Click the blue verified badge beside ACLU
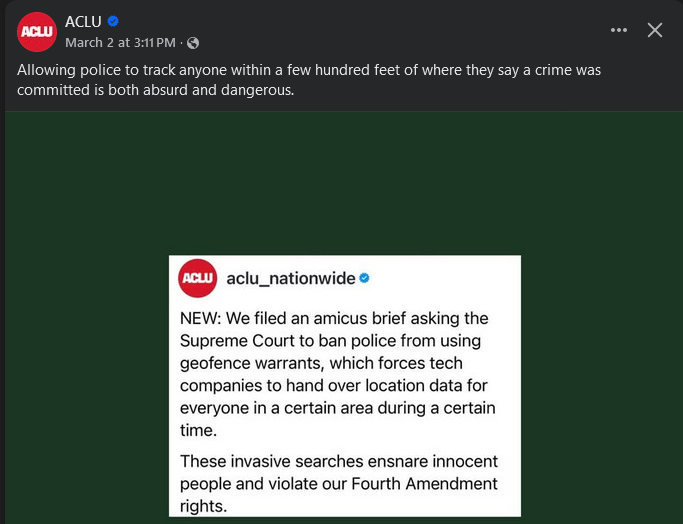The image size is (683, 524). coord(114,22)
